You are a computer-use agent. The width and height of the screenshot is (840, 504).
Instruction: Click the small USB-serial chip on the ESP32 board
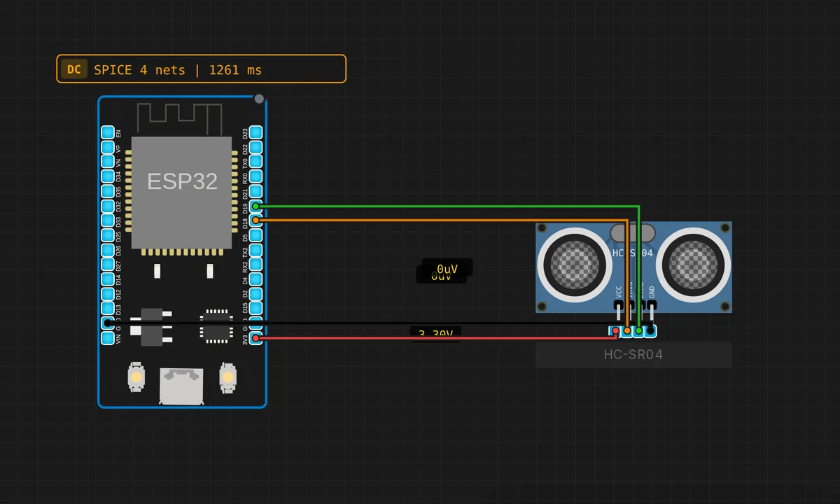point(216,325)
